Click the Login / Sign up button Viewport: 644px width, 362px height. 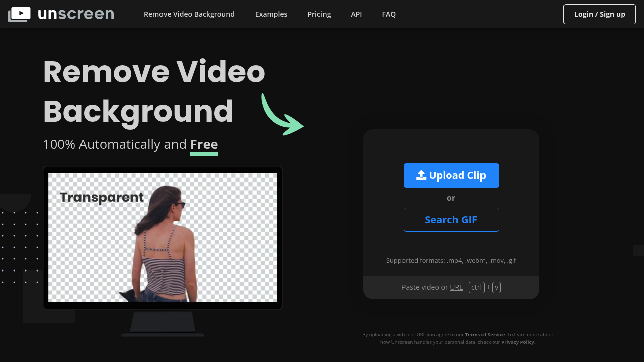point(599,14)
